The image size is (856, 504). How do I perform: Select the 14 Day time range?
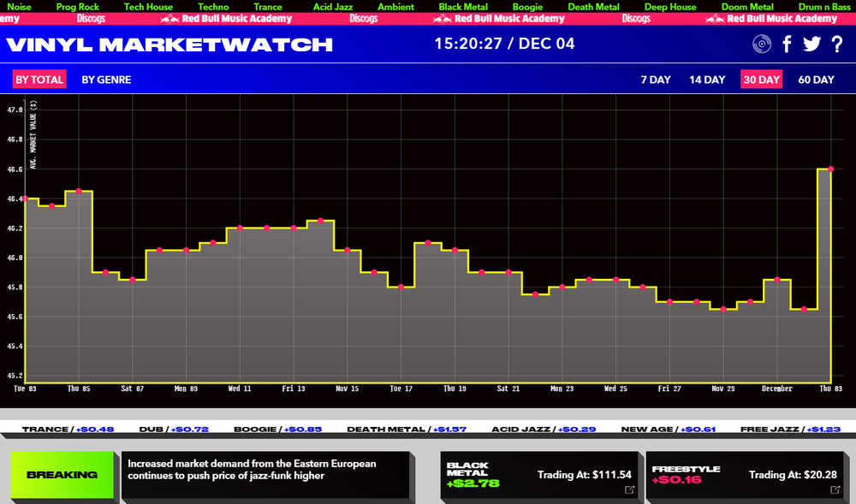(707, 80)
